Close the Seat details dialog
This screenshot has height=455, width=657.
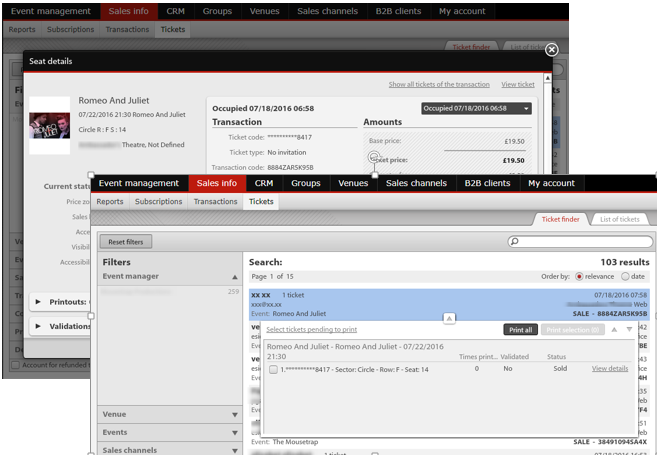[551, 50]
